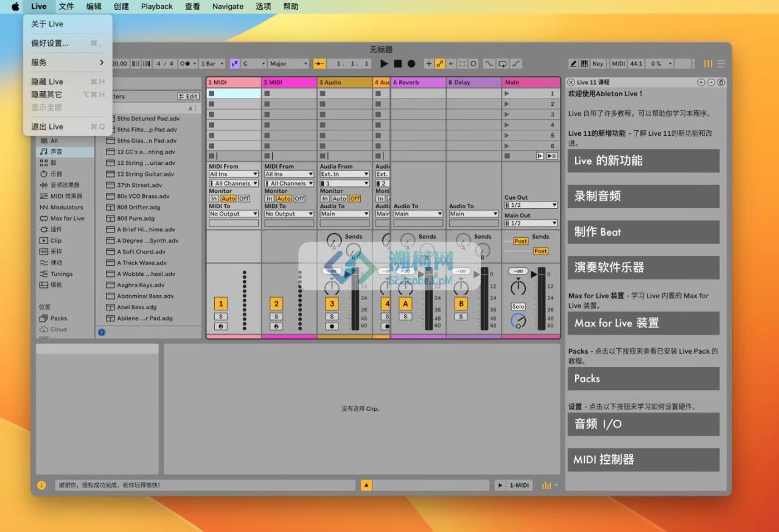
Task: Toggle the track 3 Activator button
Action: point(332,304)
